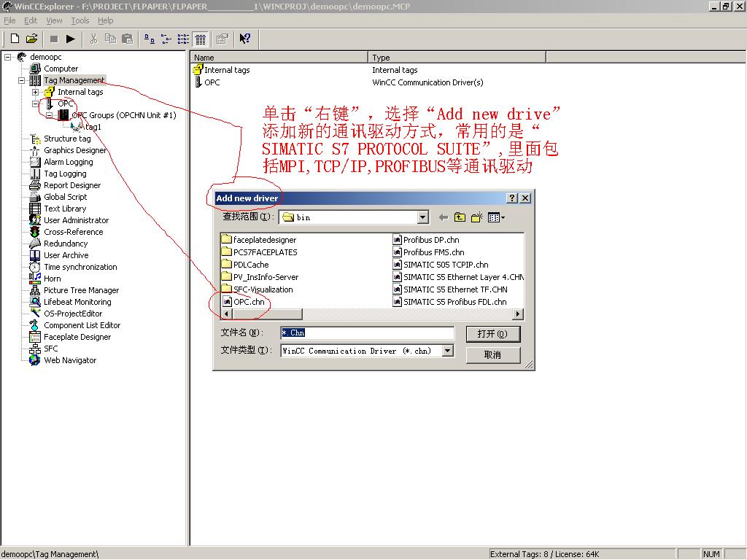Viewport: 747px width, 560px height.
Task: Select Internal tags in tree
Action: 80,92
